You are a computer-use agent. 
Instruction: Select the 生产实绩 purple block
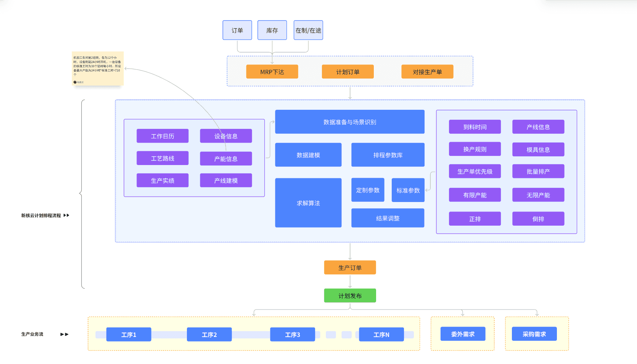pyautogui.click(x=162, y=180)
